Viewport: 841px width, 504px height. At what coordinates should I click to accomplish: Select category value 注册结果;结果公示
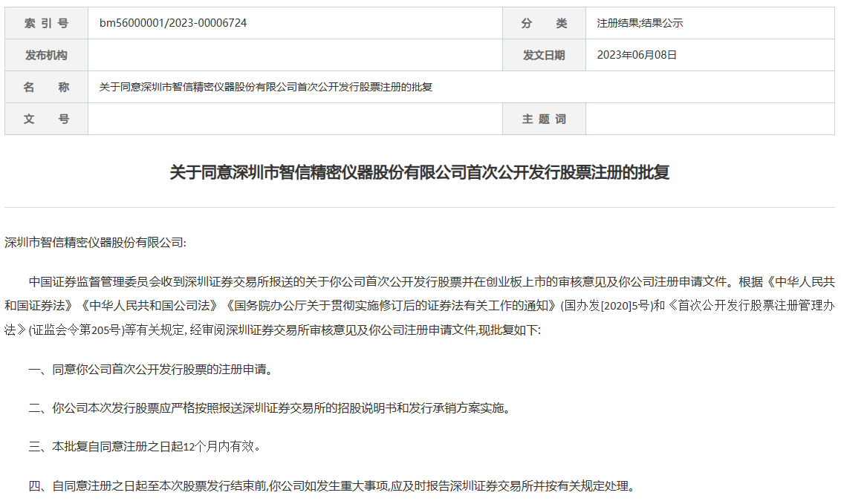640,23
